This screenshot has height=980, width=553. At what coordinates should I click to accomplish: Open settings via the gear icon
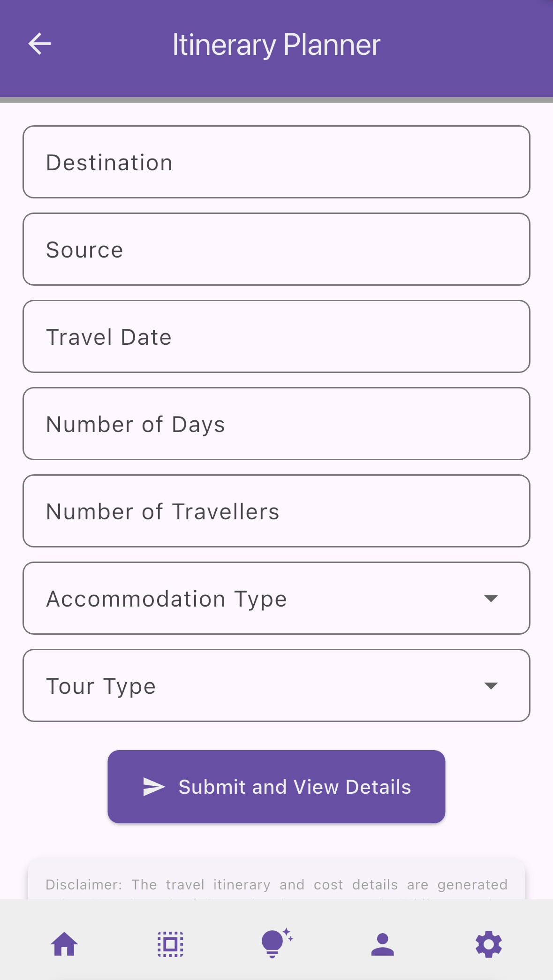[x=489, y=944]
